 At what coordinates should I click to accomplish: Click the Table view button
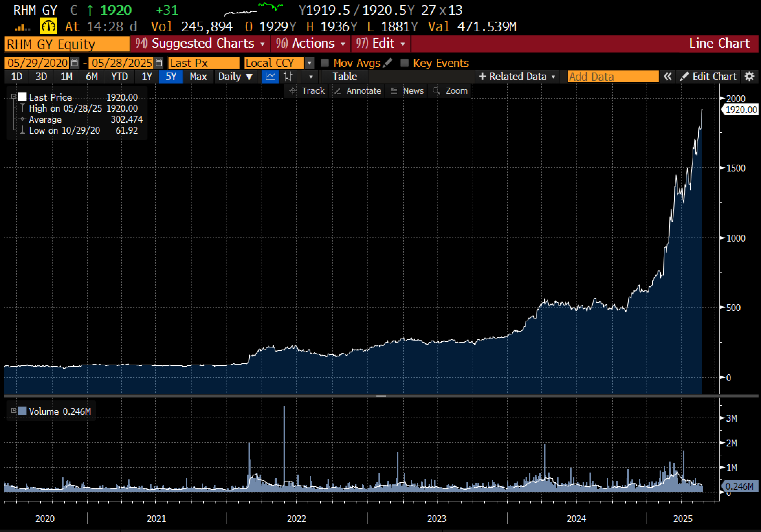point(344,76)
